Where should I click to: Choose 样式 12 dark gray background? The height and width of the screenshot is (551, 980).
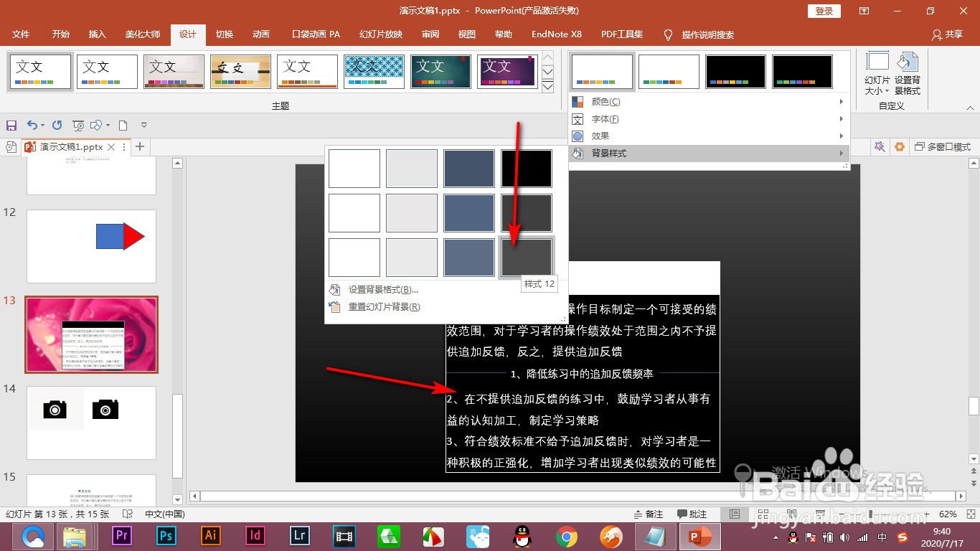(527, 258)
